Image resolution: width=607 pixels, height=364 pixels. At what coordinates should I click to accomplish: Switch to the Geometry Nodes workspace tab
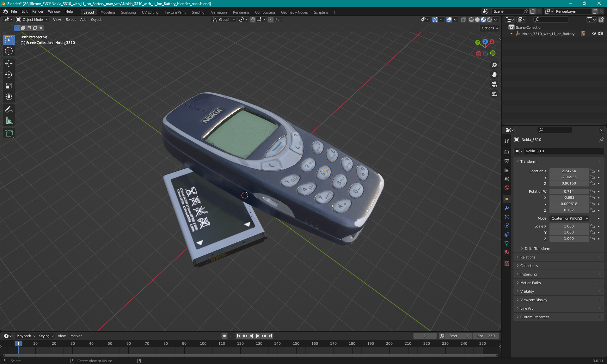pyautogui.click(x=294, y=12)
